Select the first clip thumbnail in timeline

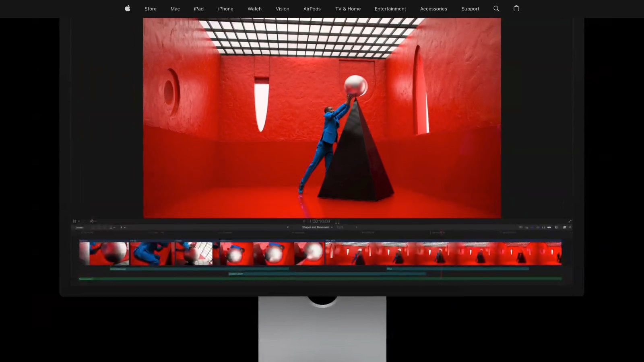[x=104, y=253]
